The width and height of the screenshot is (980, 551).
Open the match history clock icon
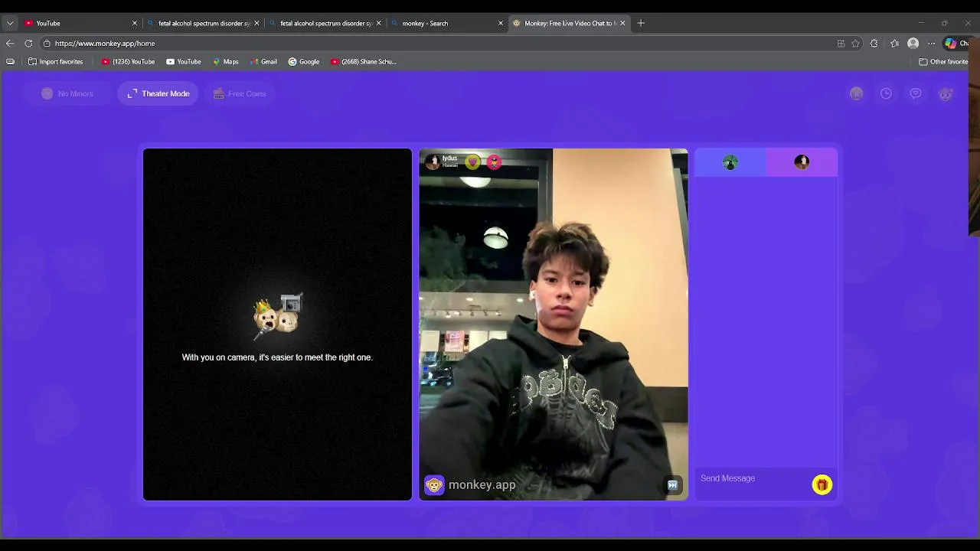[886, 93]
